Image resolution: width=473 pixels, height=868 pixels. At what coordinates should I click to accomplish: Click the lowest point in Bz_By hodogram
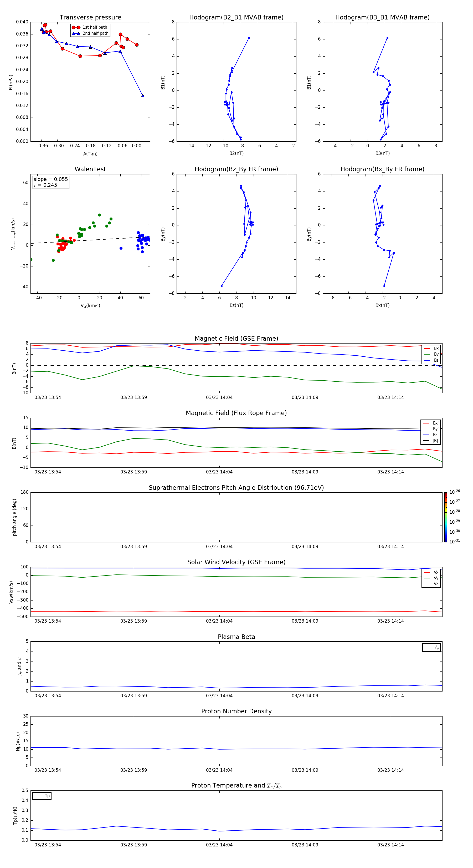[222, 286]
